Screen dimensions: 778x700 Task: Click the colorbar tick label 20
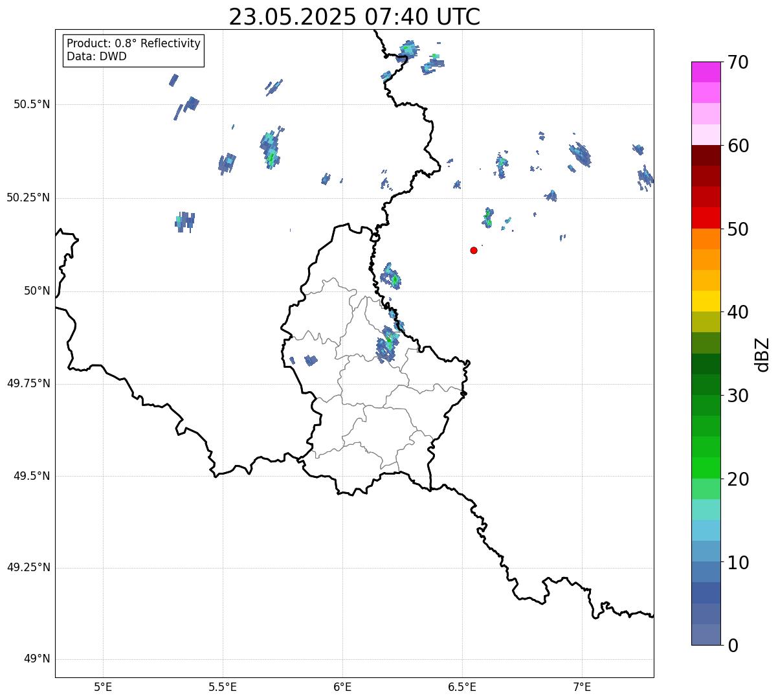point(738,479)
